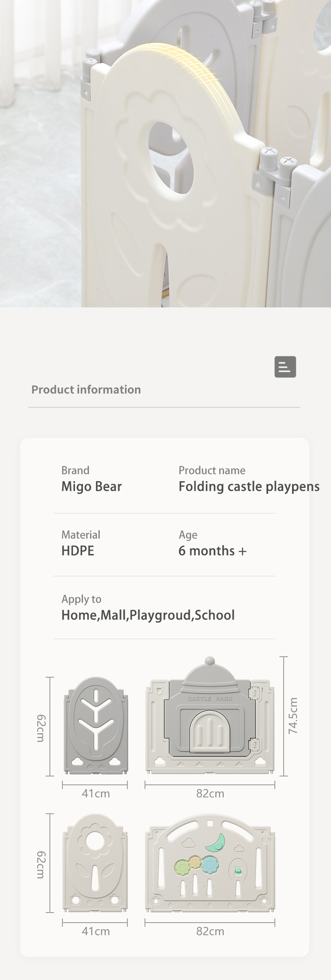Select the Migo Bear brand text
This screenshot has height=980, width=331.
click(91, 486)
